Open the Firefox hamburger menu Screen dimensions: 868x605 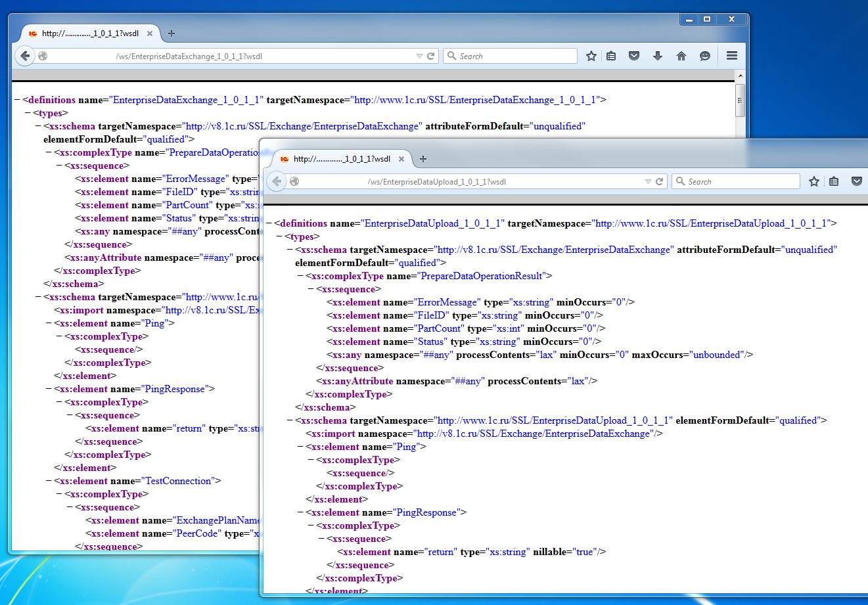(731, 56)
